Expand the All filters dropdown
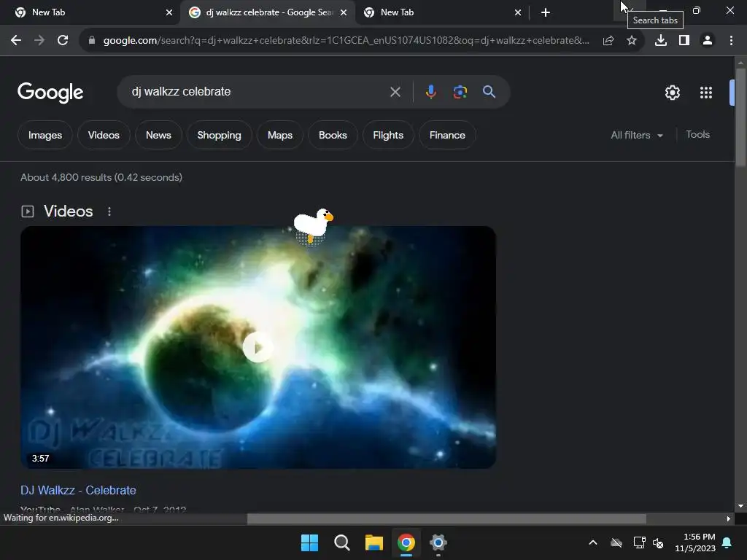This screenshot has width=747, height=560. (x=637, y=135)
